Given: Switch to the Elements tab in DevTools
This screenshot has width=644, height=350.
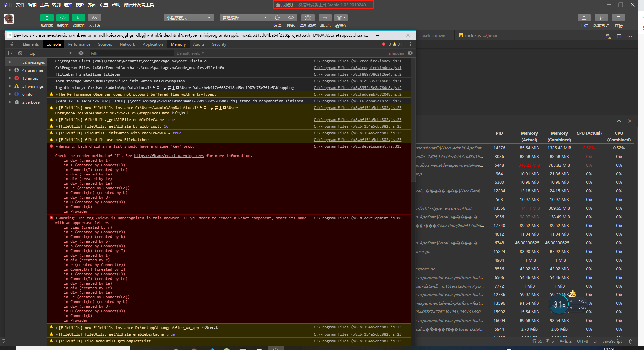Looking at the screenshot, I should [x=31, y=44].
